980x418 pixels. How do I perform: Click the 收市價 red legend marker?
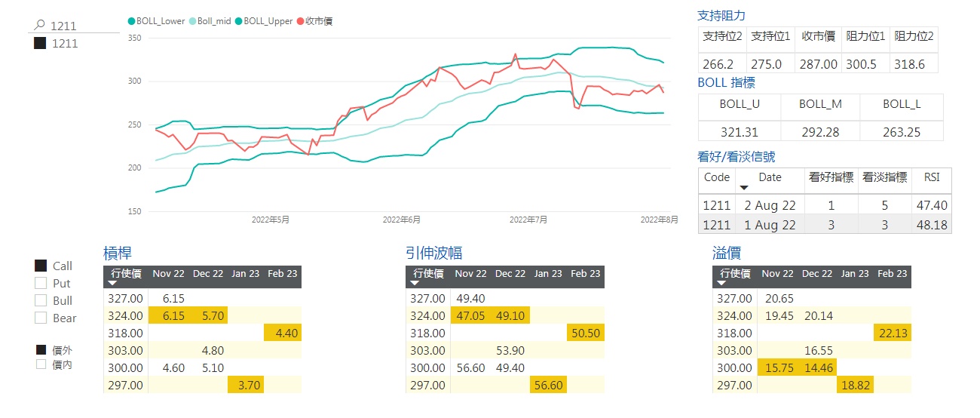pyautogui.click(x=301, y=21)
